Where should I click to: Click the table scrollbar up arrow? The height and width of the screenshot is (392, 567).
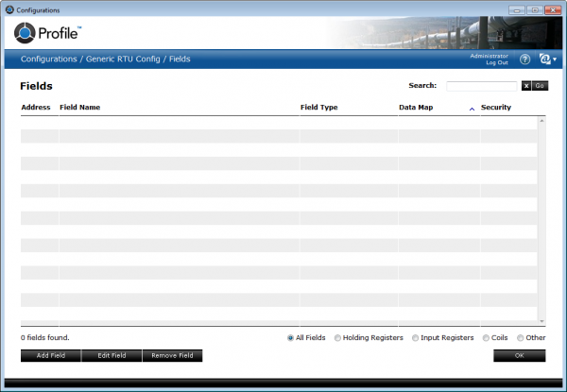click(541, 121)
